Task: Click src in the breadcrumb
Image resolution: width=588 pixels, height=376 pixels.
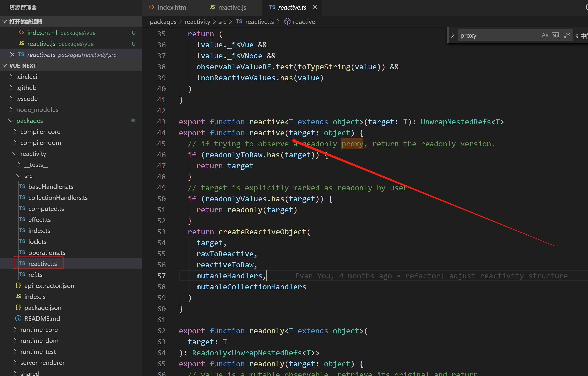Action: click(x=222, y=22)
